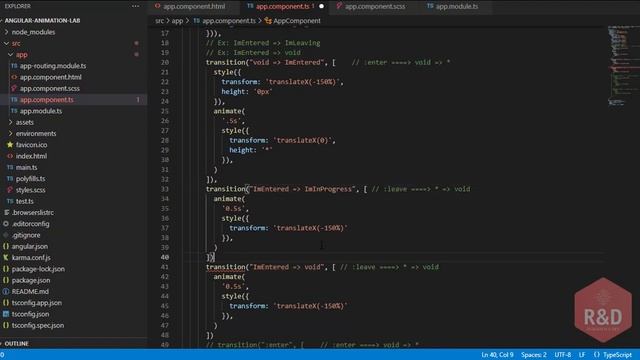This screenshot has height=360, width=640.
Task: Open karma.conf.js file
Action: point(31,258)
